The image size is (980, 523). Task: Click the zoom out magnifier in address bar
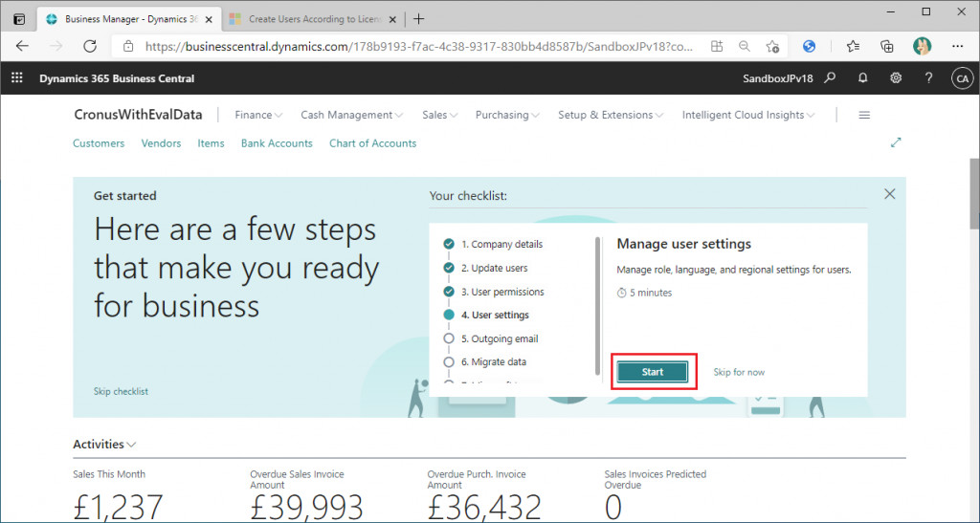click(x=745, y=46)
